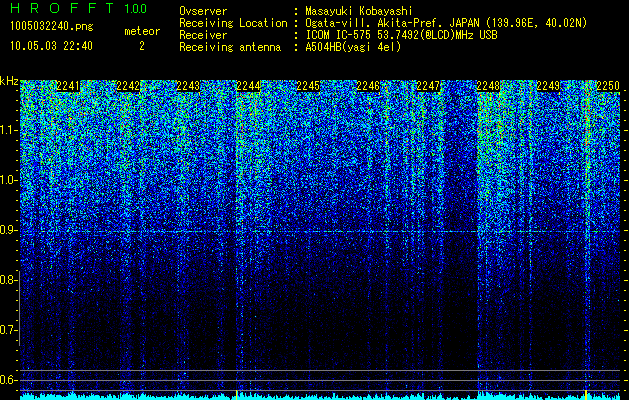629x400 pixels.
Task: Click the 0.9 frequency axis label
Action: 9,230
